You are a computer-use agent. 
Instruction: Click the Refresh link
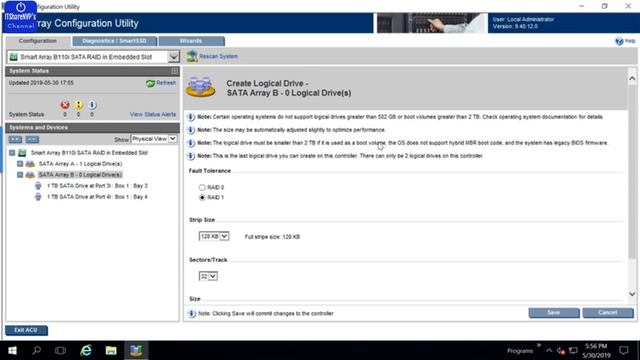(166, 83)
